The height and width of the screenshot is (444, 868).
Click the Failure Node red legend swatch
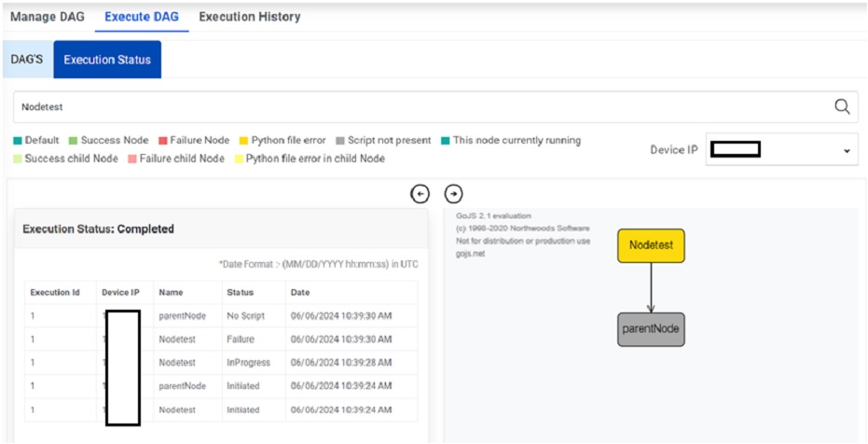(x=162, y=141)
